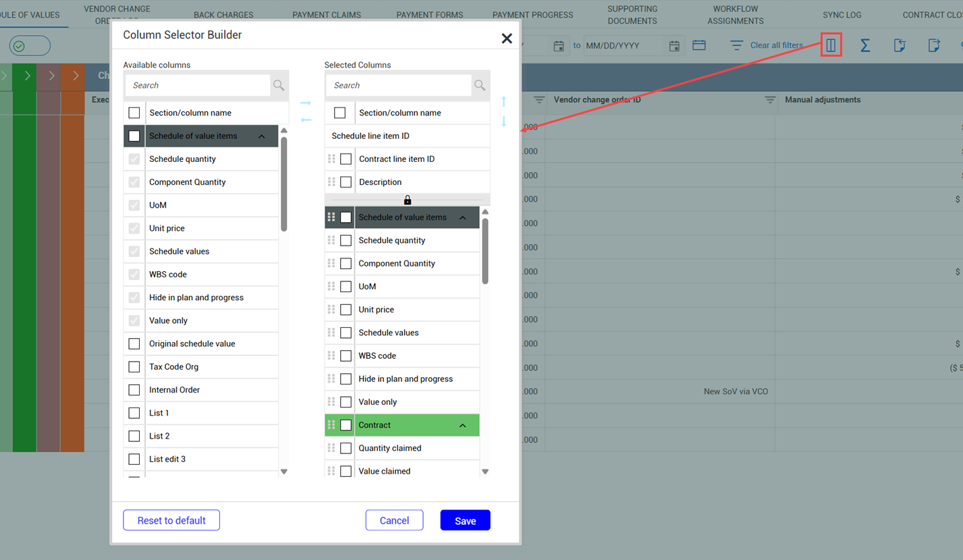The width and height of the screenshot is (963, 560).
Task: Open filter on Vendor change order ID column
Action: point(770,100)
